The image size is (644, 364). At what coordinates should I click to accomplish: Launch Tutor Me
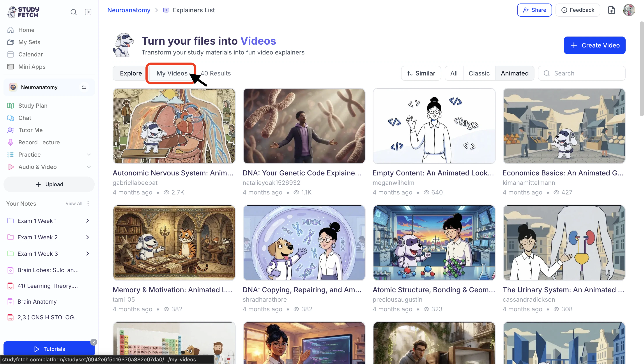(x=30, y=130)
